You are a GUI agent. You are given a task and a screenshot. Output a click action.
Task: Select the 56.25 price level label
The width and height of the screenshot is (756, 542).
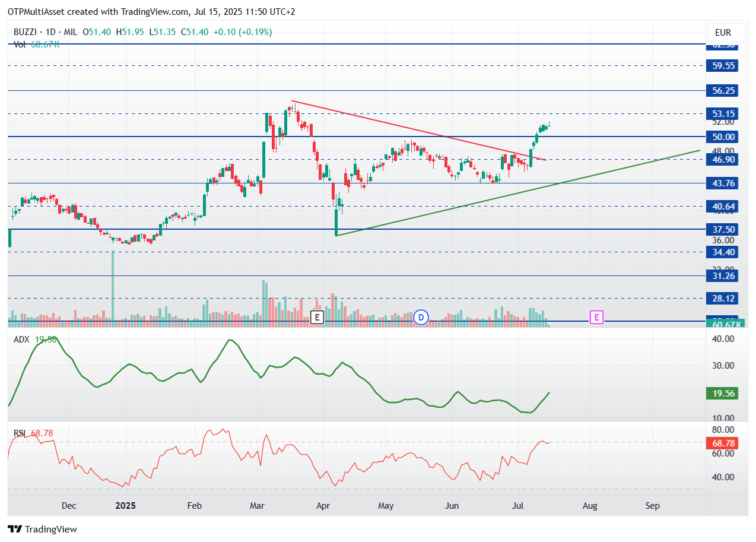[x=723, y=91]
